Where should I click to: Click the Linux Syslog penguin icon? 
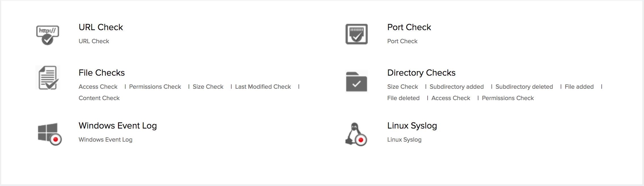(356, 134)
